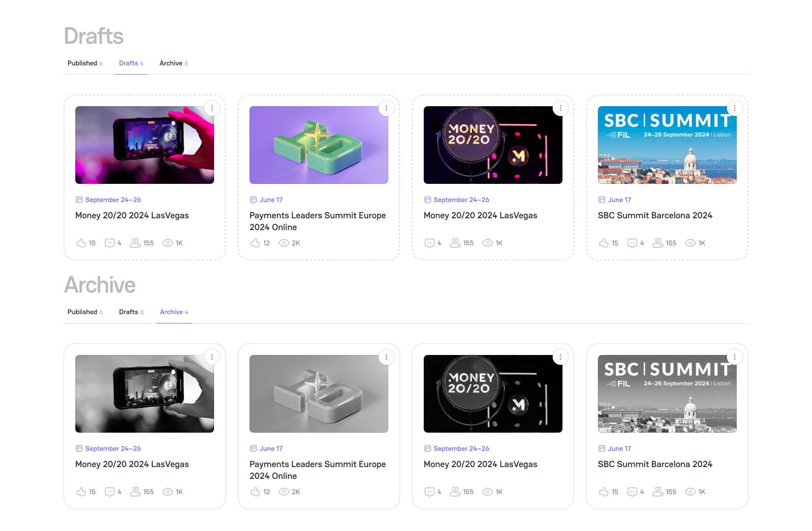The image size is (812, 531).
Task: Open the options menu on the first Drafts Money 20/20 card
Action: coord(212,108)
